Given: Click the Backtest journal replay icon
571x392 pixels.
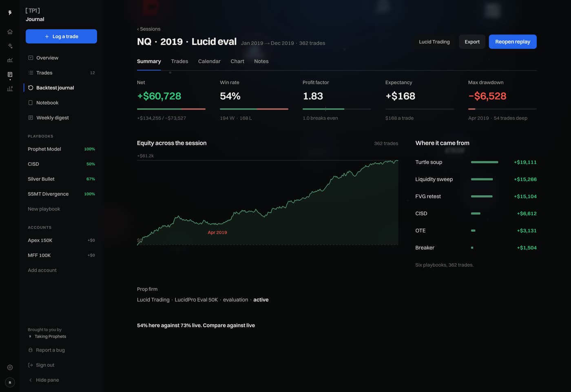Looking at the screenshot, I should click(x=31, y=88).
